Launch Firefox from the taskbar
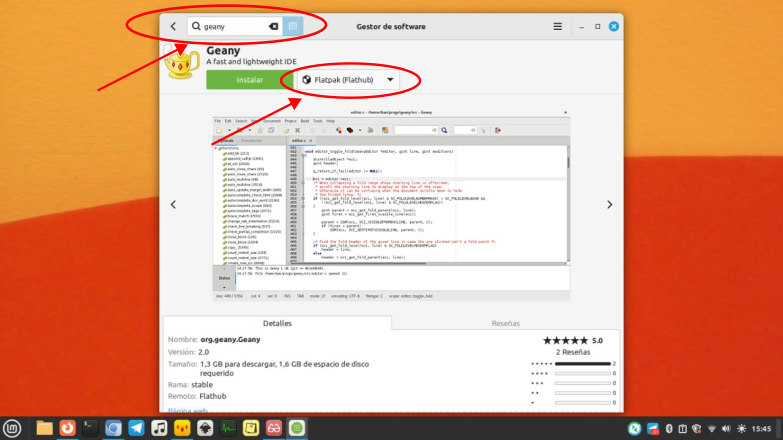This screenshot has width=783, height=440. click(x=67, y=428)
